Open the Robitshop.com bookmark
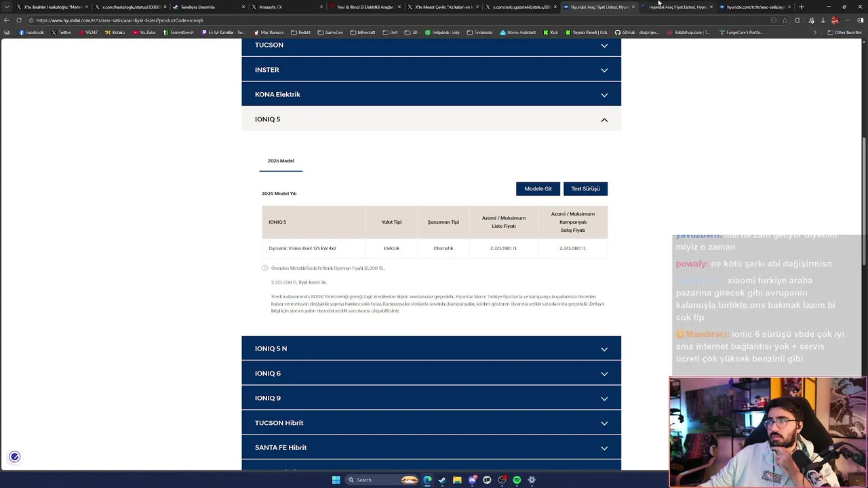This screenshot has width=868, height=488. point(688,33)
